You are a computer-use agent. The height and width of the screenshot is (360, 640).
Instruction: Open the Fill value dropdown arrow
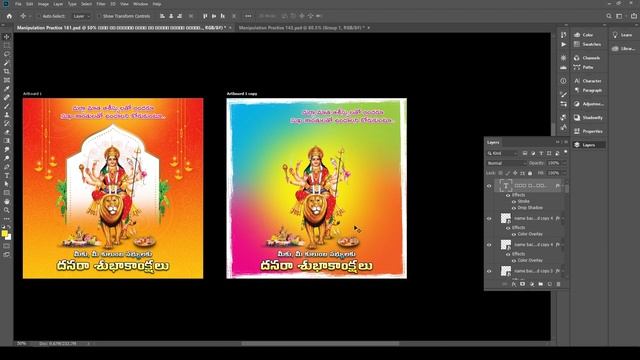point(564,173)
